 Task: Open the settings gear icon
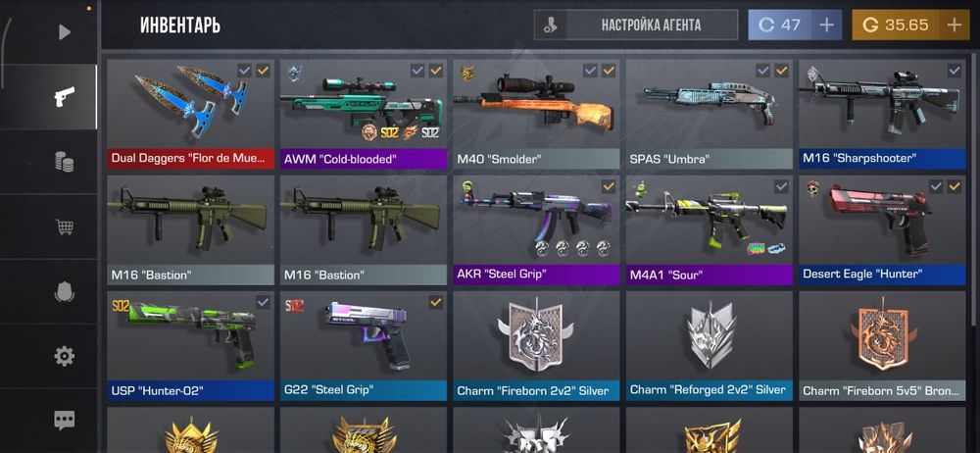(x=65, y=357)
